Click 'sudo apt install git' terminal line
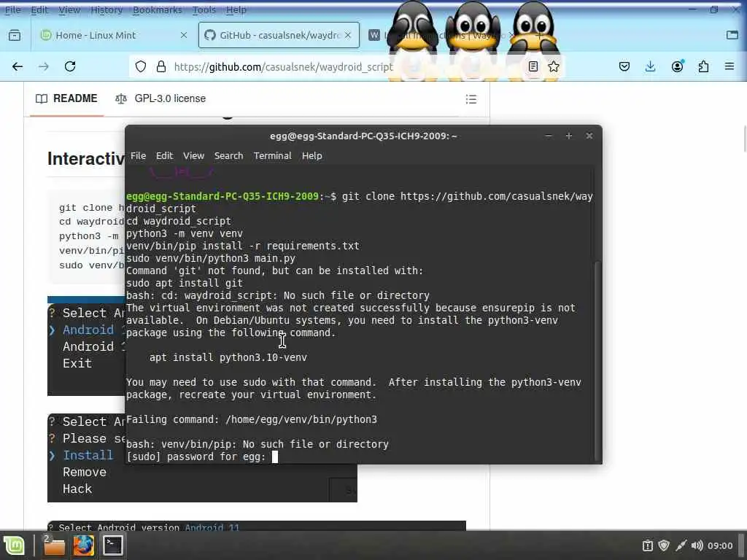The width and height of the screenshot is (747, 560). click(x=185, y=284)
